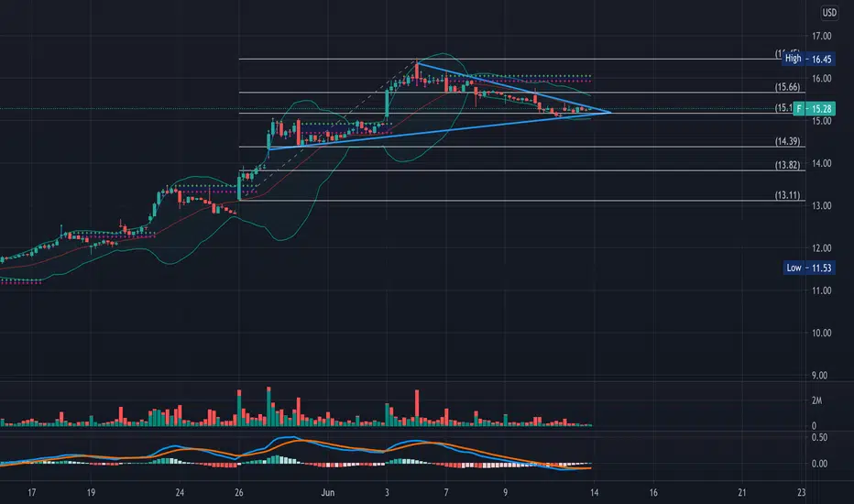Click the 16.00 price axis value
The width and height of the screenshot is (854, 504).
coord(821,79)
